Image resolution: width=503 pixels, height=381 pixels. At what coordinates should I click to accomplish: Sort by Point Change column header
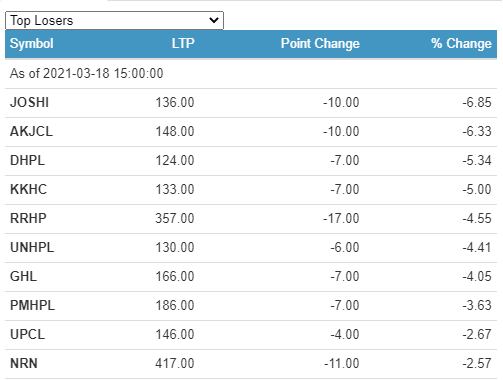320,44
